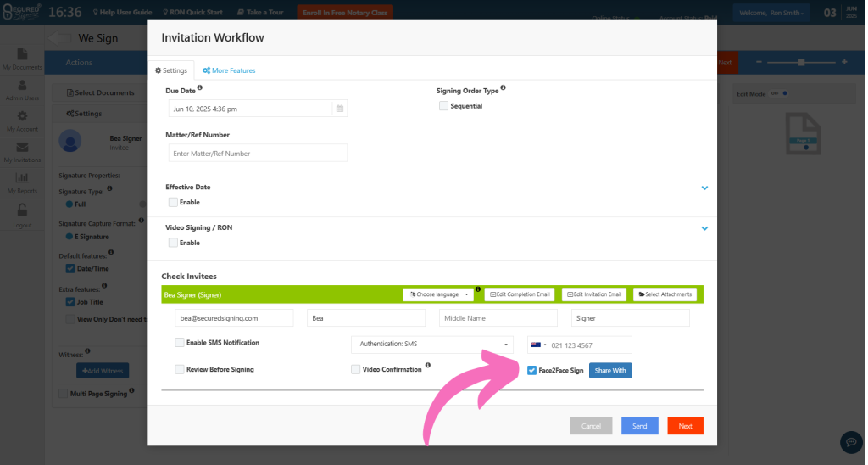Click the We Sign back arrow

pyautogui.click(x=59, y=38)
